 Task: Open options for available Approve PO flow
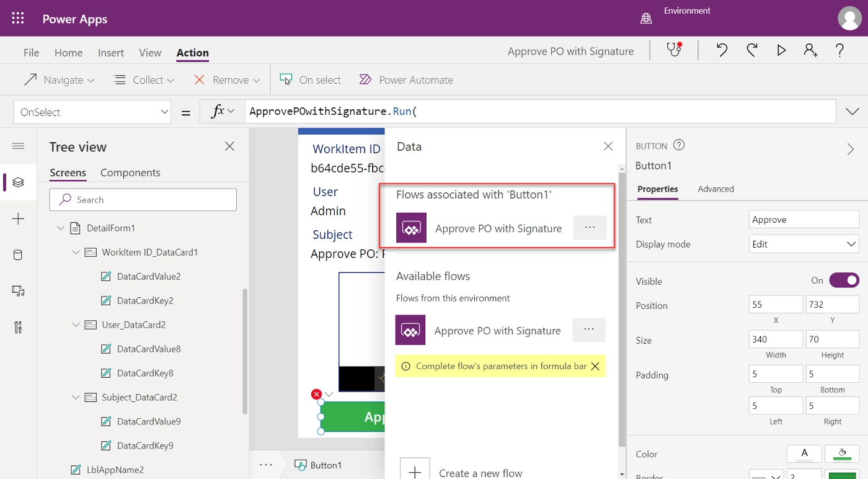pos(589,329)
